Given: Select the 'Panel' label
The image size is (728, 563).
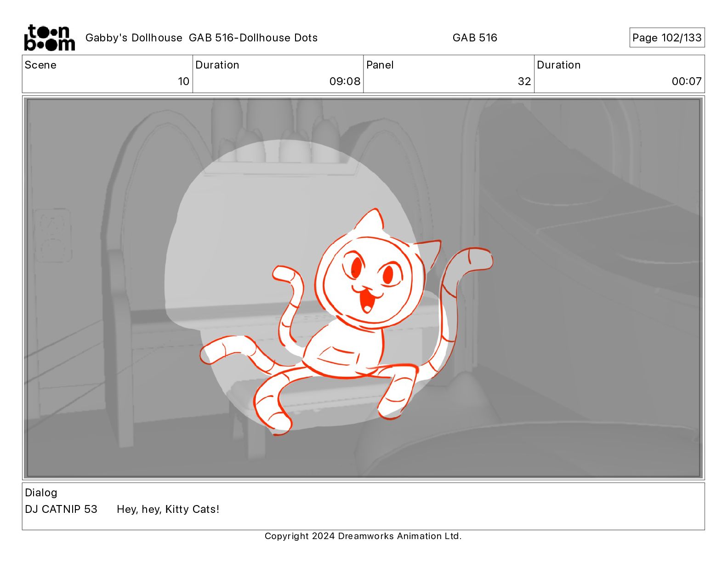Looking at the screenshot, I should (380, 65).
